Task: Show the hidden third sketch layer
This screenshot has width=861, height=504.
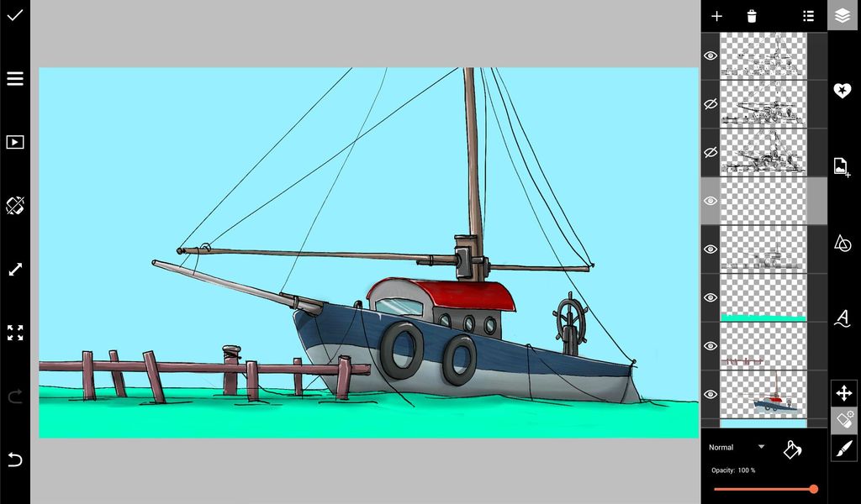Action: click(x=710, y=153)
